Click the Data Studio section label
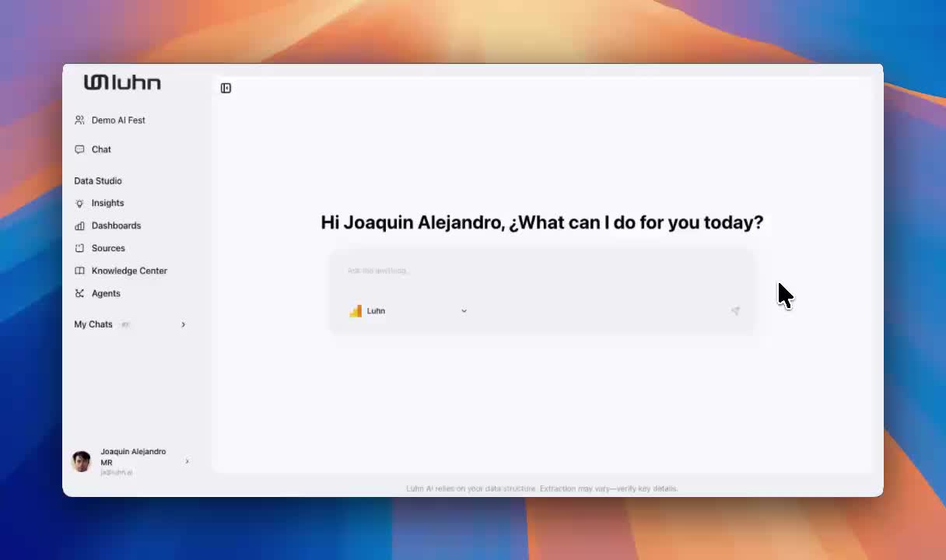The width and height of the screenshot is (946, 560). pos(98,180)
